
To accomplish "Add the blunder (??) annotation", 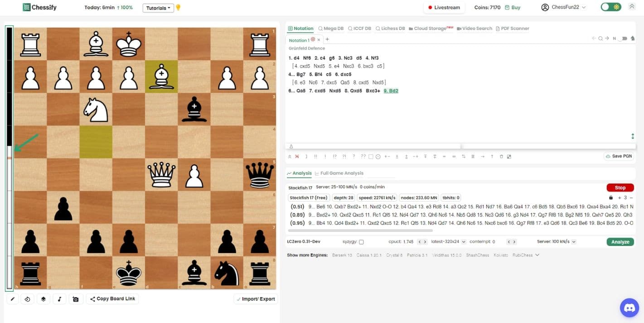I will (x=363, y=157).
